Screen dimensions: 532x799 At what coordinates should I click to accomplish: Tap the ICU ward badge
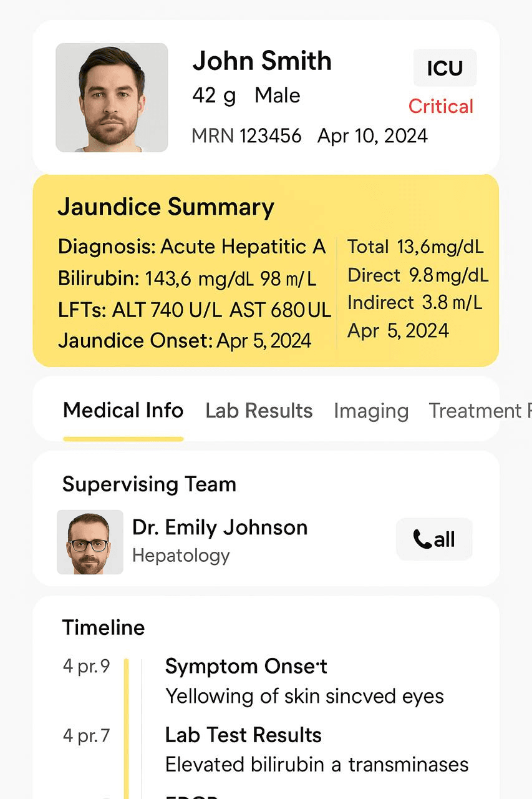445,68
